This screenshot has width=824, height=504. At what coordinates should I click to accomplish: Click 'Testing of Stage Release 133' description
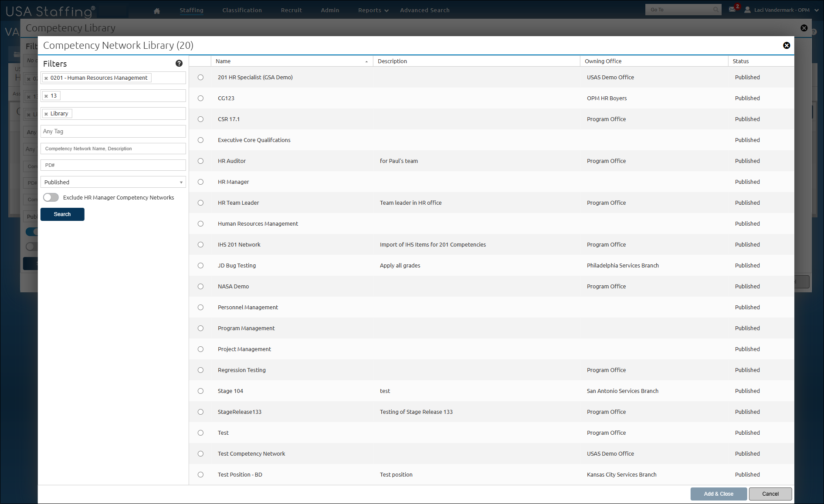point(416,412)
